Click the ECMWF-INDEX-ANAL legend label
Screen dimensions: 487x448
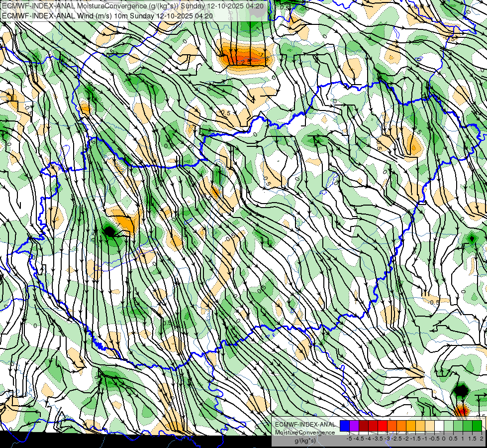[305, 425]
